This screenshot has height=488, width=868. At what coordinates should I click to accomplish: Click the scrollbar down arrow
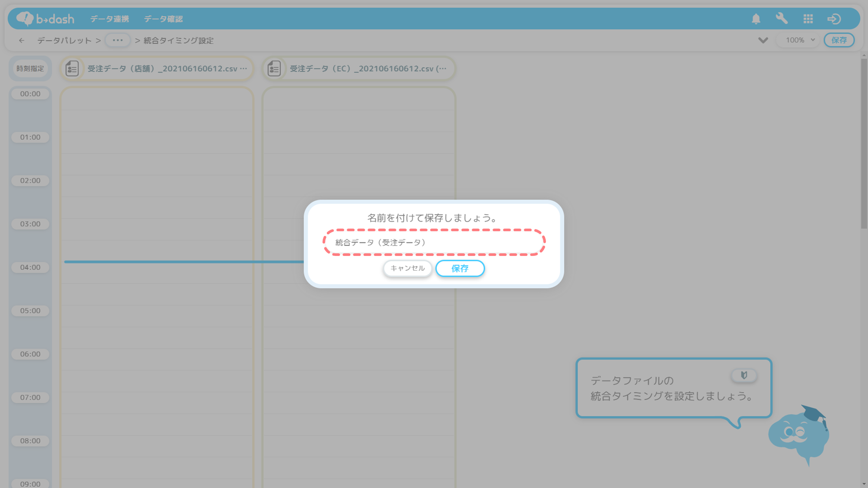pyautogui.click(x=864, y=484)
